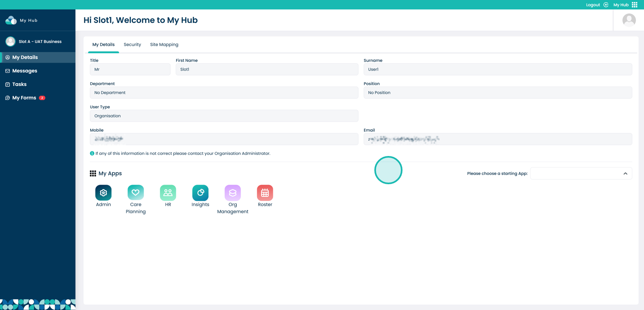The height and width of the screenshot is (310, 644).
Task: Click the Messages envelope icon
Action: (7, 71)
